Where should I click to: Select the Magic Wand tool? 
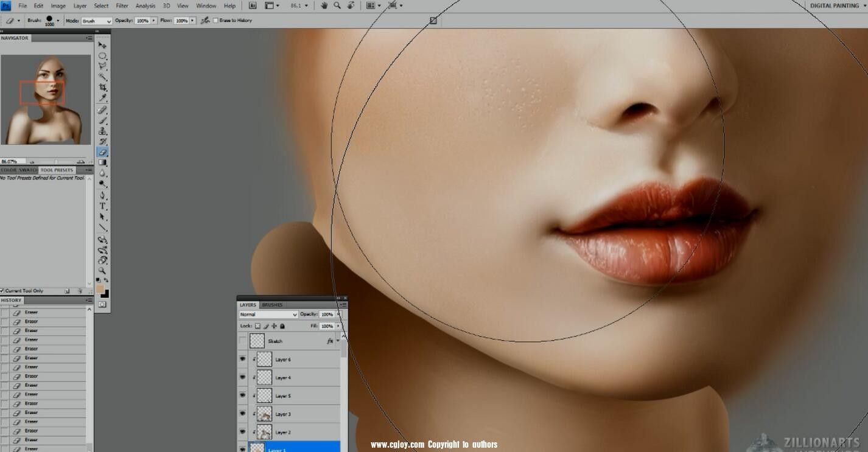pos(102,77)
